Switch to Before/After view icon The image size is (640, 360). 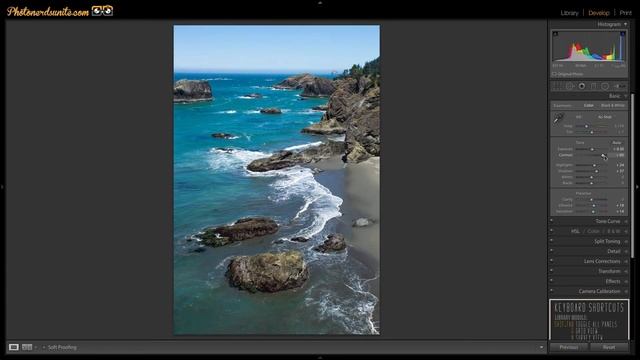click(x=27, y=347)
